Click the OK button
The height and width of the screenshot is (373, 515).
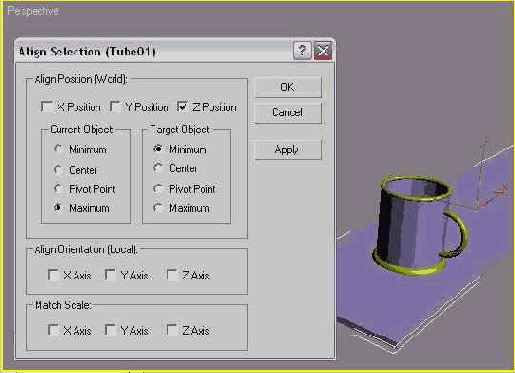pos(288,87)
